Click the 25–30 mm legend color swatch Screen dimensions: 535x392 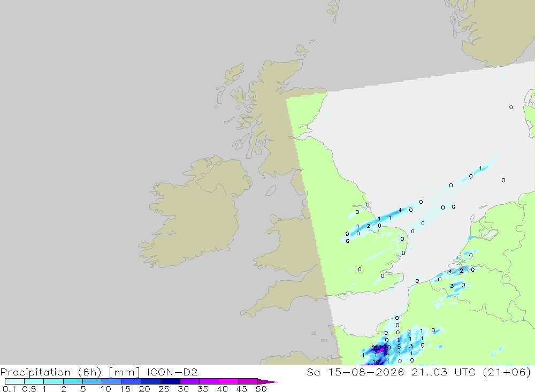pyautogui.click(x=170, y=381)
